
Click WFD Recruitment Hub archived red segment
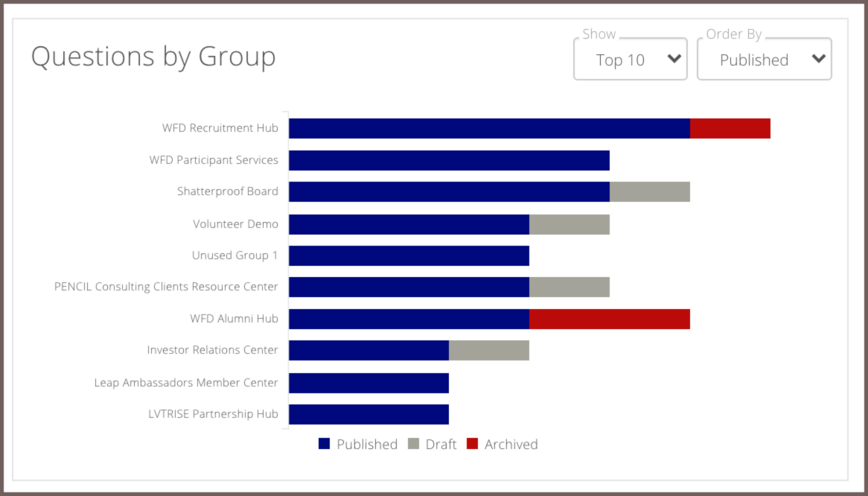point(730,128)
